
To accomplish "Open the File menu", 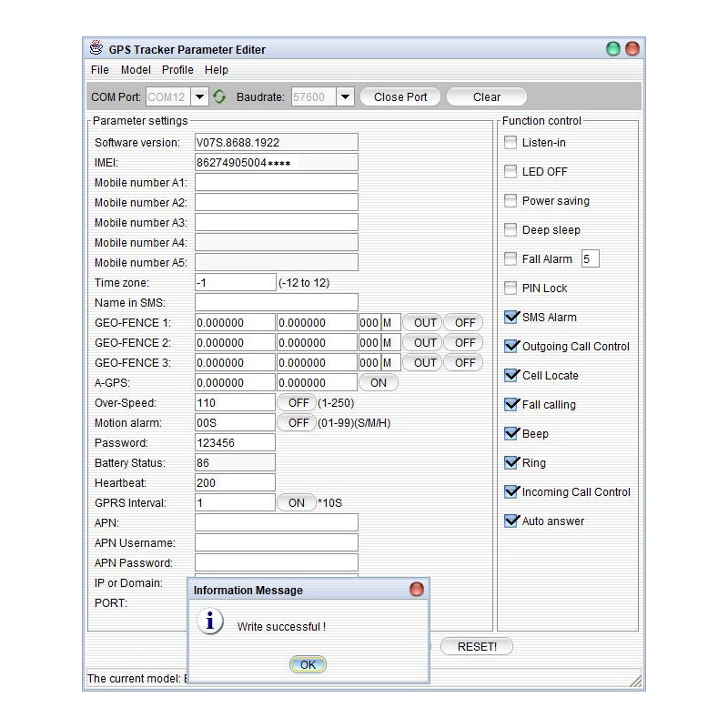I will coord(99,69).
